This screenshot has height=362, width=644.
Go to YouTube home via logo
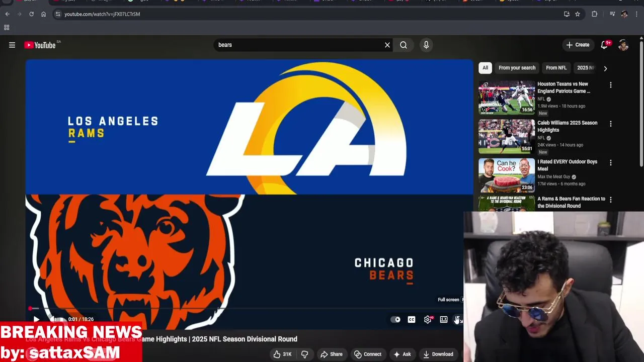coord(40,45)
